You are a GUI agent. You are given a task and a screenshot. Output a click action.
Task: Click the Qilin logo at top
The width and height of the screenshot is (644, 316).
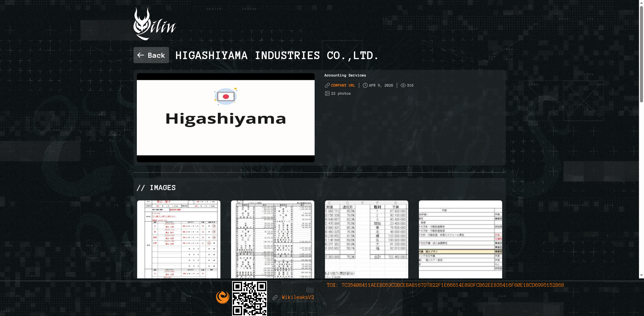155,24
